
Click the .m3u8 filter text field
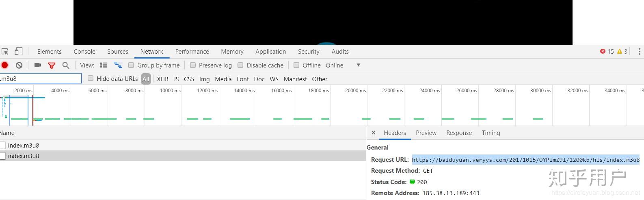point(41,79)
